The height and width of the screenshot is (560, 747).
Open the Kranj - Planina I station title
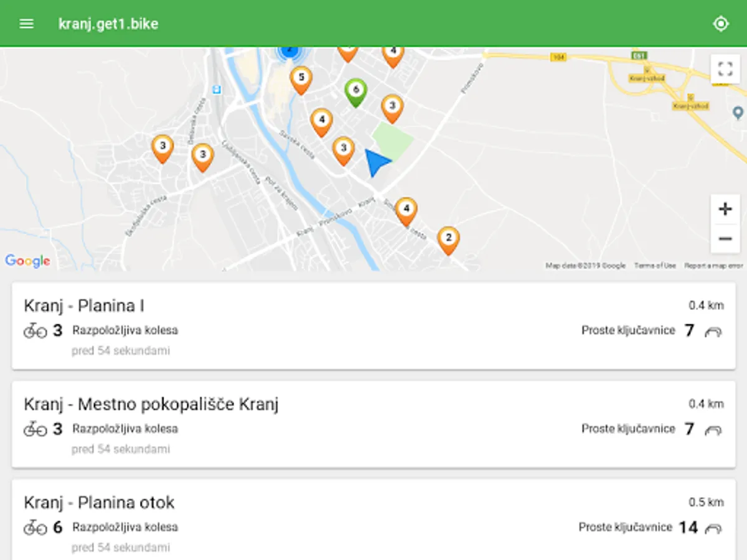coord(84,306)
